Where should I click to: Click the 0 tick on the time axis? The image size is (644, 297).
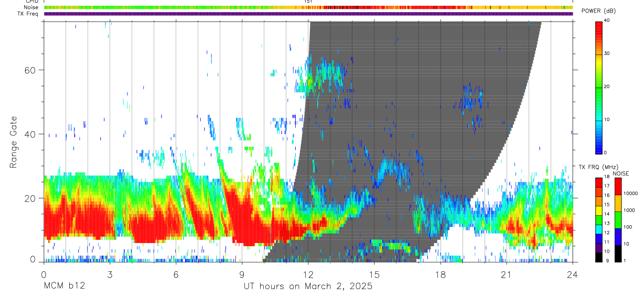44,274
